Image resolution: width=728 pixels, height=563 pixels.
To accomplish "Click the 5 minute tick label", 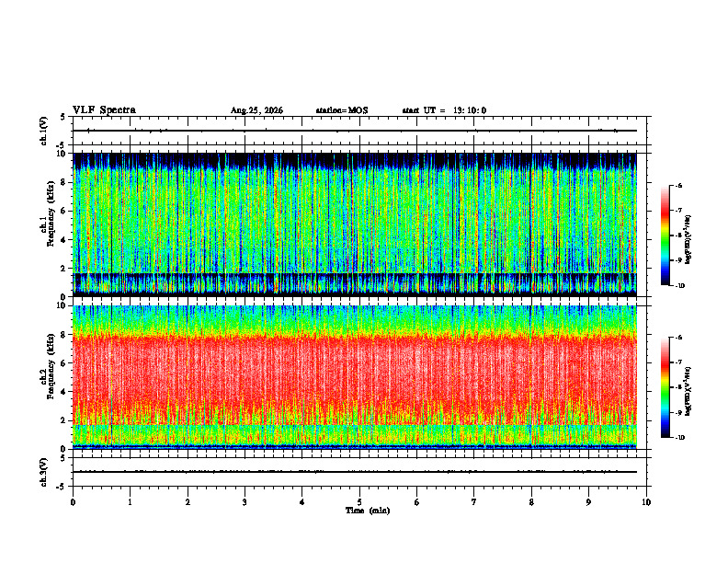I will 359,502.
